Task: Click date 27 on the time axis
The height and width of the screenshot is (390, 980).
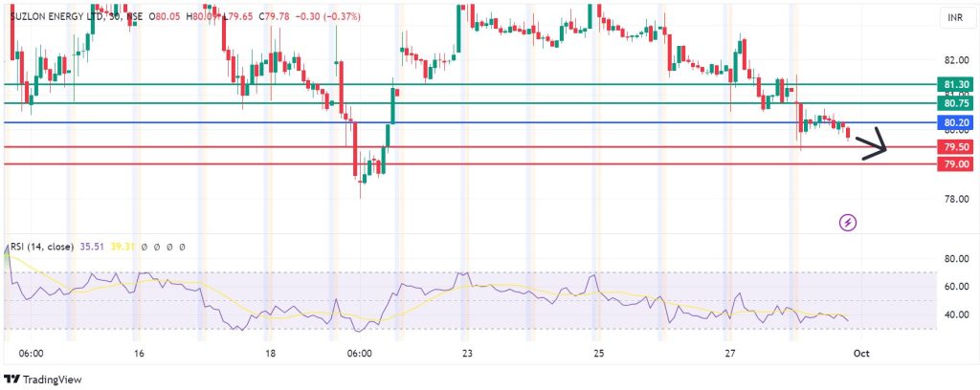Action: pos(731,353)
